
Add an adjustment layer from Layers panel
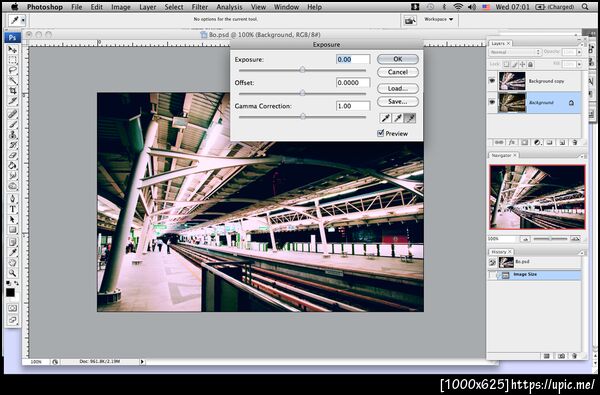(x=537, y=142)
